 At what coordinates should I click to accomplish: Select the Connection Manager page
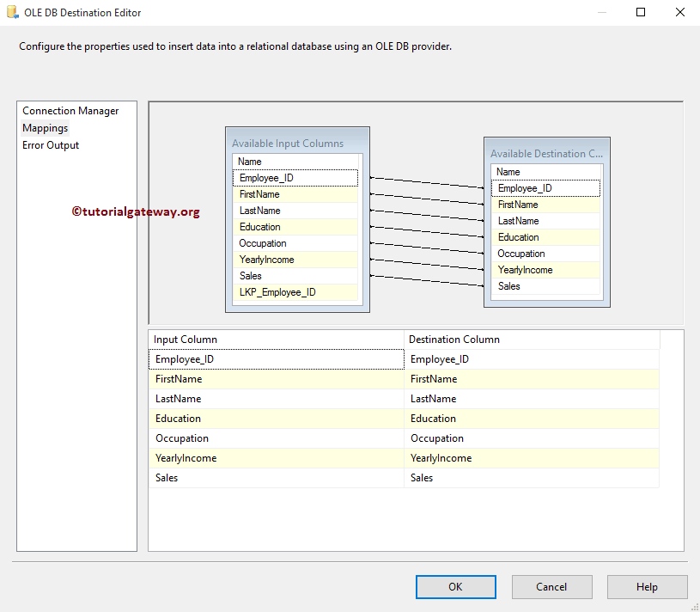pos(68,110)
